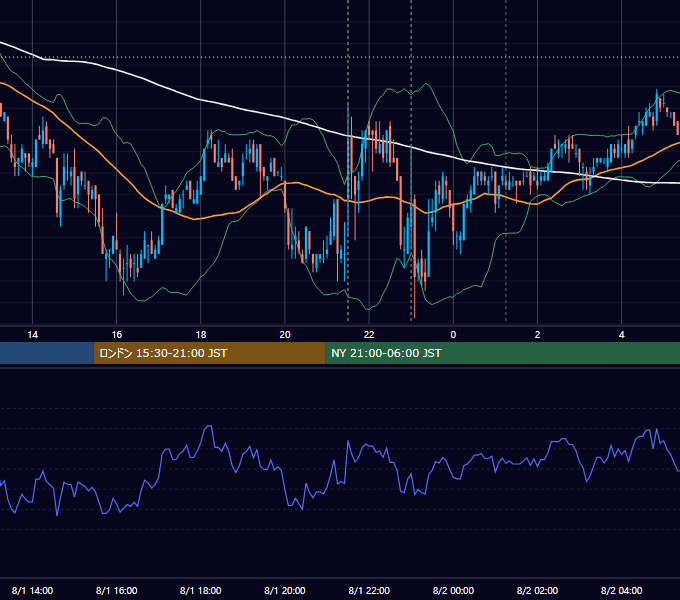Click the 16 hour axis label
Viewport: 680px width, 600px height.
117,335
